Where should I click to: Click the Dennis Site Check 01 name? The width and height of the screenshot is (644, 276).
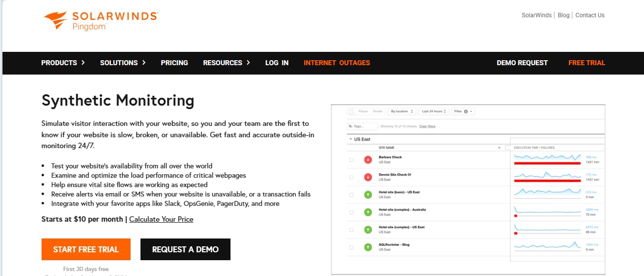pos(395,175)
